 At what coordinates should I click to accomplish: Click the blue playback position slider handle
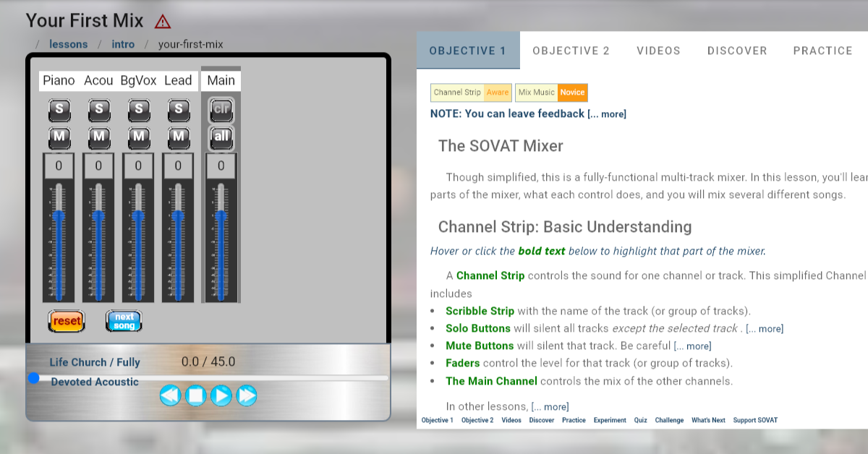click(33, 377)
